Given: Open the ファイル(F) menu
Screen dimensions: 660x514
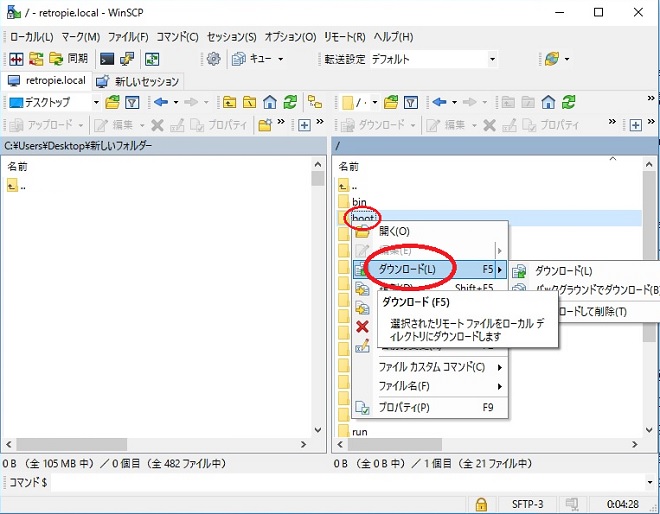Looking at the screenshot, I should (128, 37).
